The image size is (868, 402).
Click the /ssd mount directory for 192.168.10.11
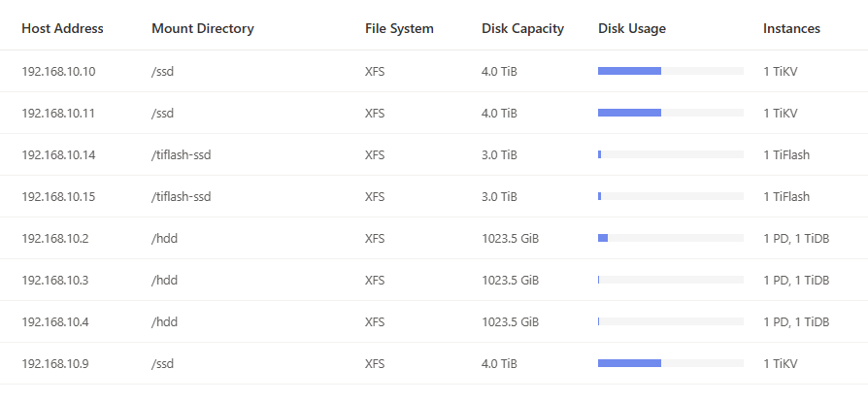[162, 113]
